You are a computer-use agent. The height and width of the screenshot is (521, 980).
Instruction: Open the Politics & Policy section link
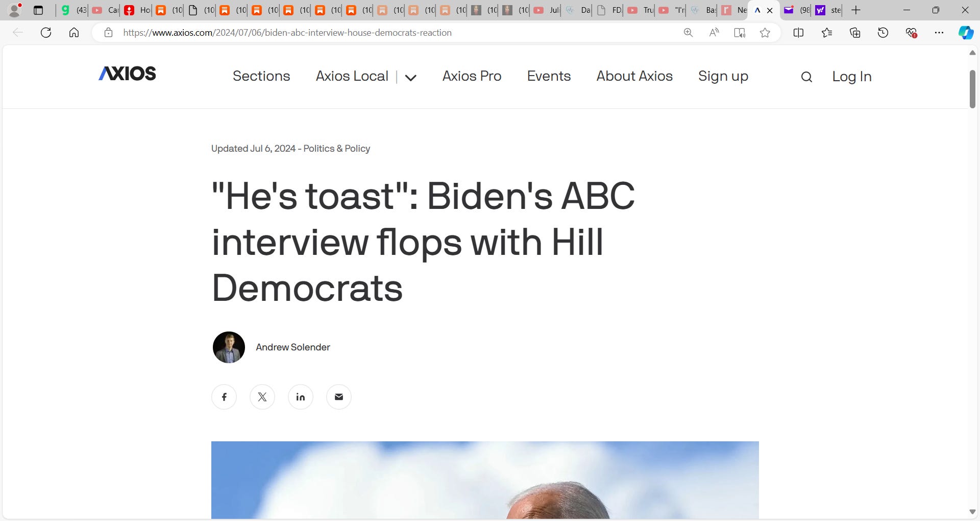[x=337, y=149]
